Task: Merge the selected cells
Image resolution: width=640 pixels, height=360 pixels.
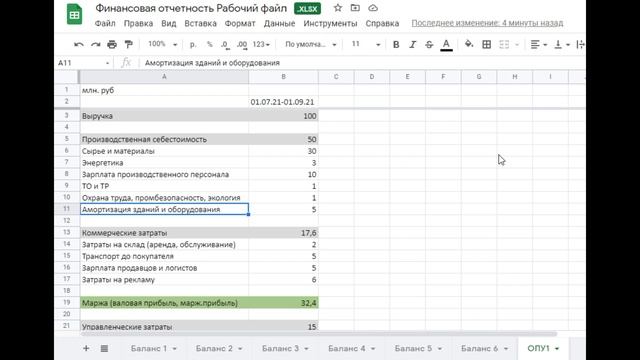Action: [504, 44]
